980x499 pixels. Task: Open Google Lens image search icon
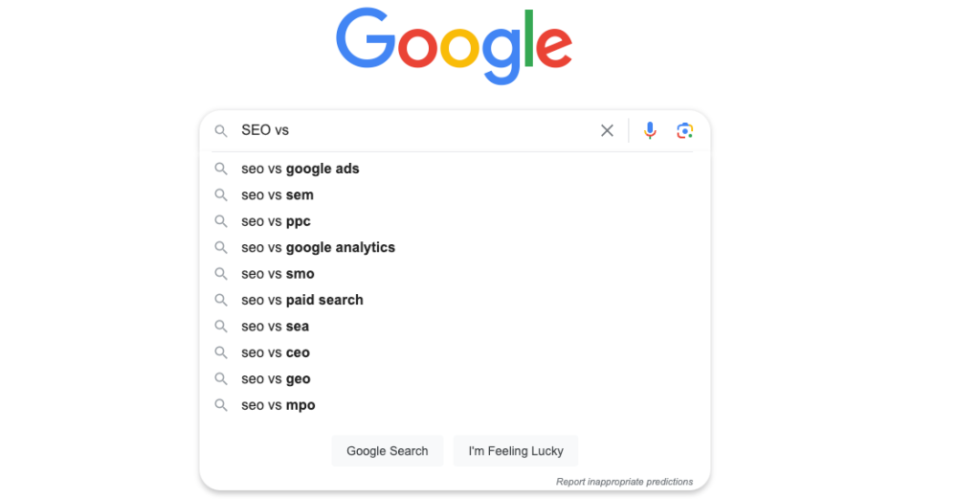685,130
